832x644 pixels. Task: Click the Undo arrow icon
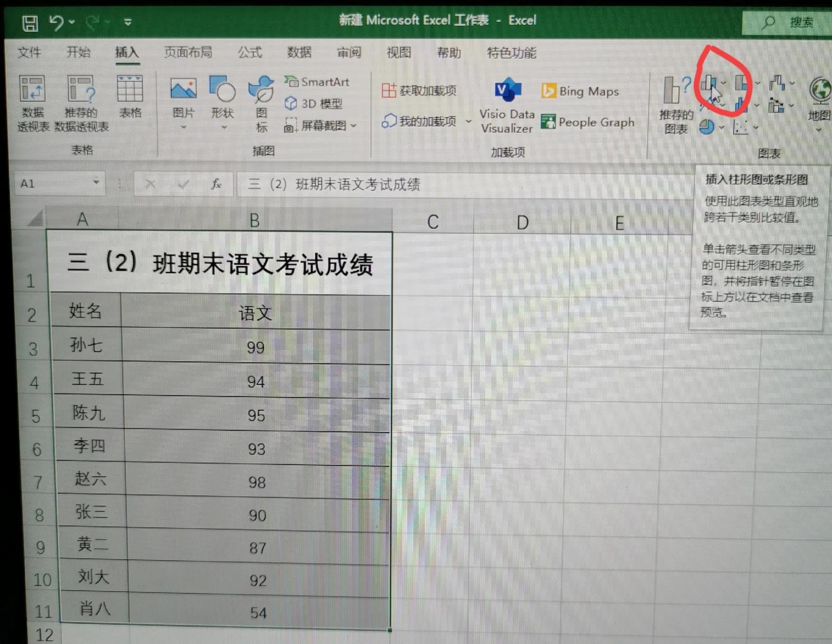56,21
